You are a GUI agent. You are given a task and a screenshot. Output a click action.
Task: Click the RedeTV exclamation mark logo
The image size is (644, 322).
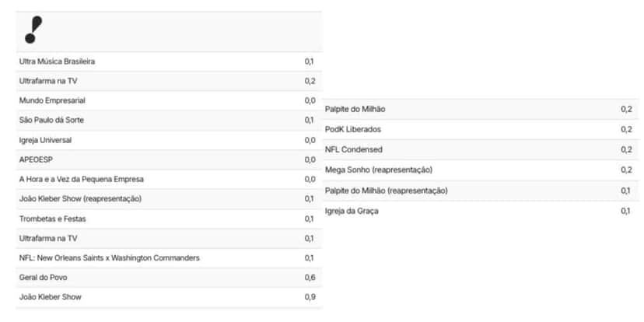coord(33,30)
